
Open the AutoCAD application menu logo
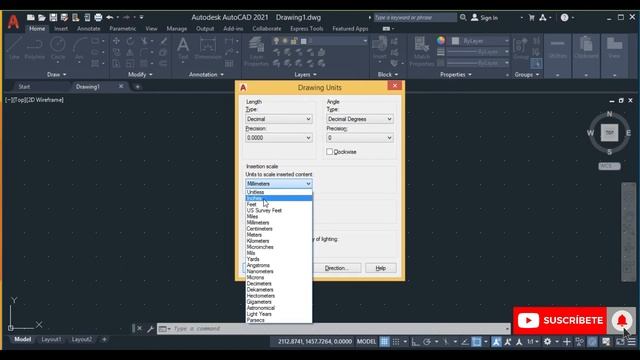tap(13, 21)
